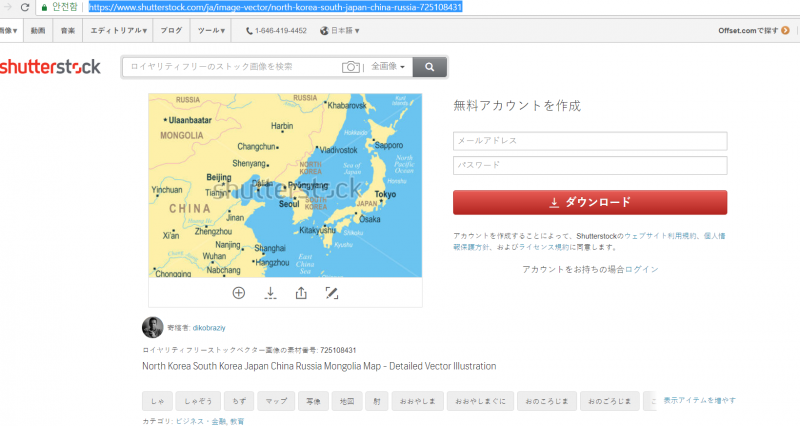Click the zoom-in plus icon under map
This screenshot has height=426, width=800.
tap(238, 293)
